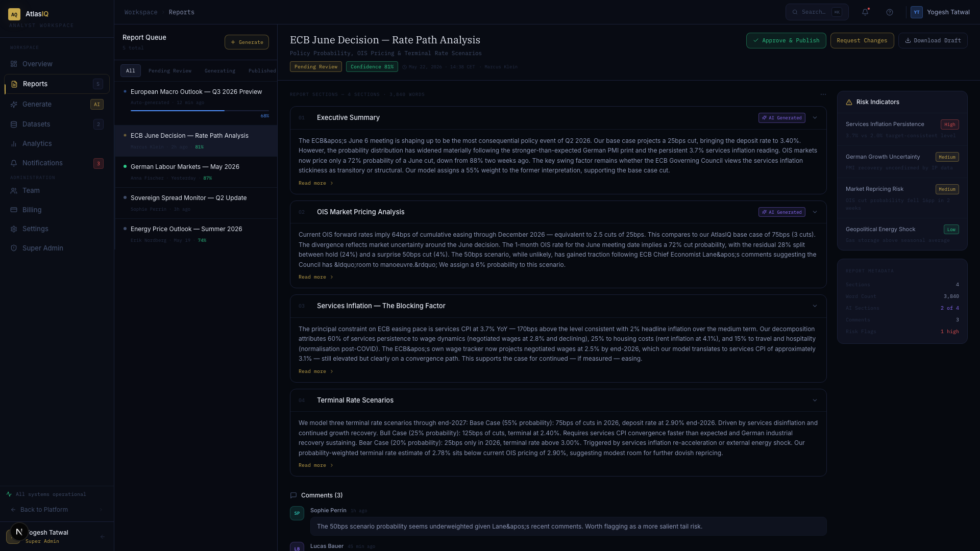Click the YT user avatar
The width and height of the screenshot is (980, 551).
pyautogui.click(x=917, y=12)
